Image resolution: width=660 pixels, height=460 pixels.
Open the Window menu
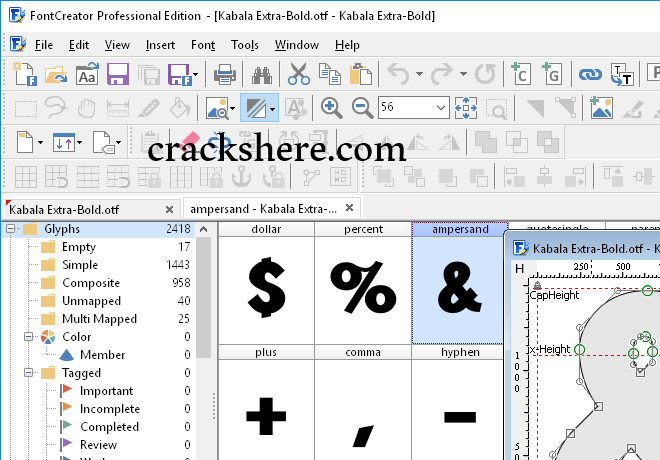coord(297,45)
